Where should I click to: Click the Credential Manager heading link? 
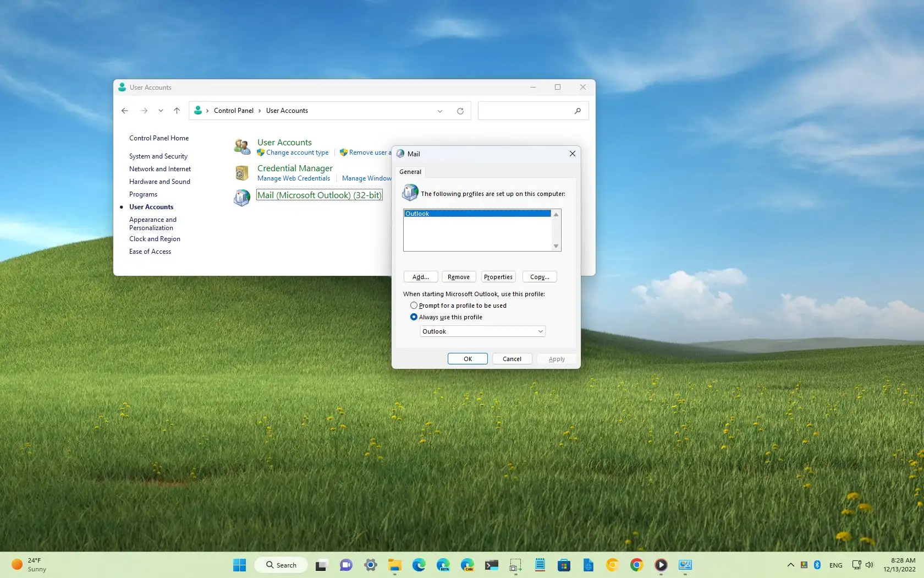295,168
